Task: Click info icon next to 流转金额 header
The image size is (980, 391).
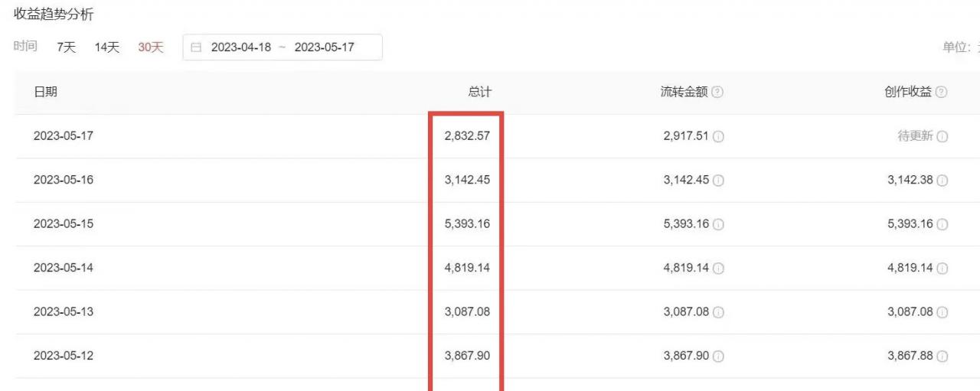Action: click(717, 92)
